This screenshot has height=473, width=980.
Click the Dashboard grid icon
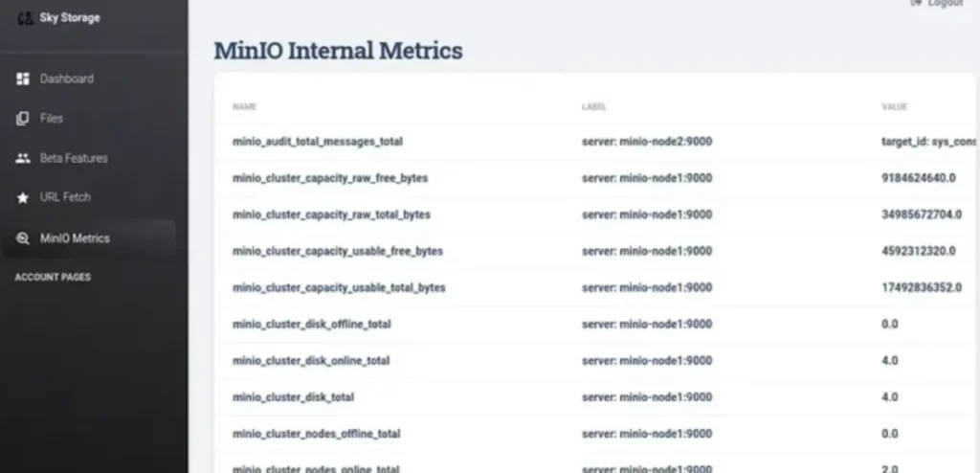tap(24, 79)
